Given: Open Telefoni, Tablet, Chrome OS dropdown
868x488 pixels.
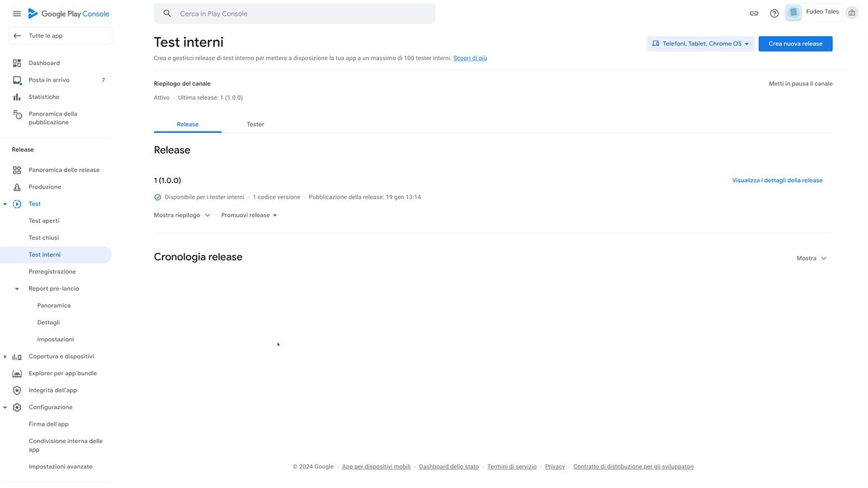Looking at the screenshot, I should tap(700, 44).
